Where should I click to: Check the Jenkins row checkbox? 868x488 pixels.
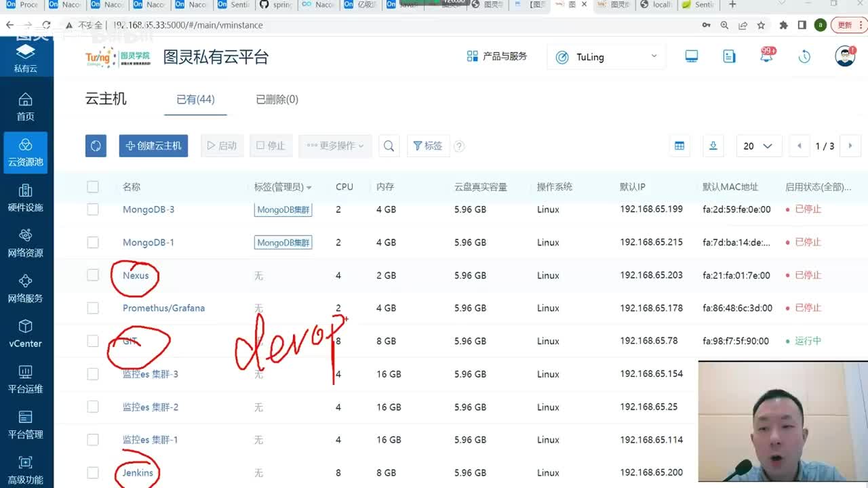pos(93,473)
